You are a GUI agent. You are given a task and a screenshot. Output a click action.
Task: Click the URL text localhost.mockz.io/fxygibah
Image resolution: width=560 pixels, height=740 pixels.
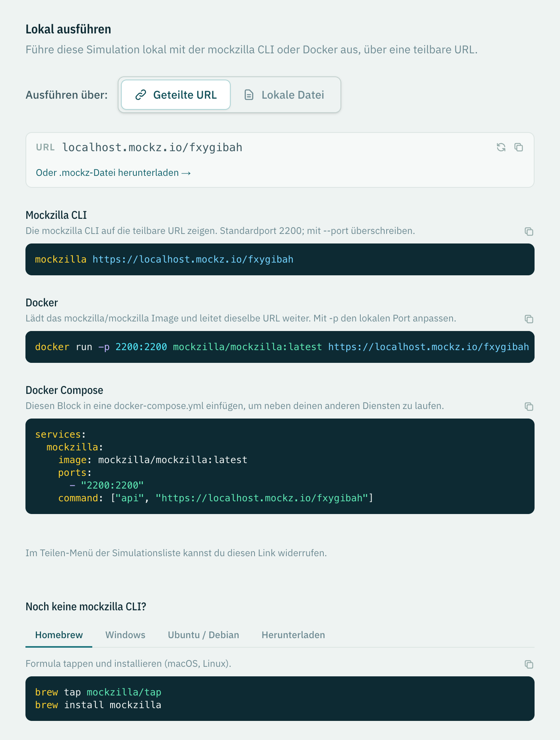(152, 147)
